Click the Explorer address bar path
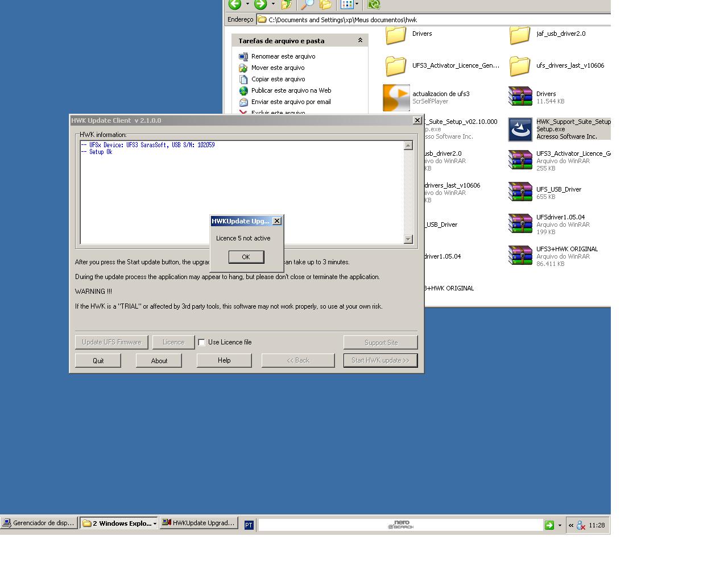 [433, 19]
